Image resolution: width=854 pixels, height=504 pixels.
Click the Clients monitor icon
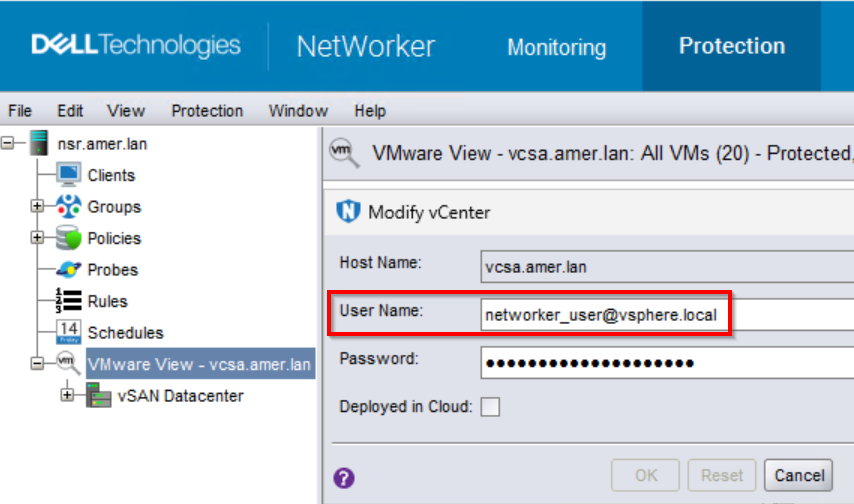click(x=69, y=175)
